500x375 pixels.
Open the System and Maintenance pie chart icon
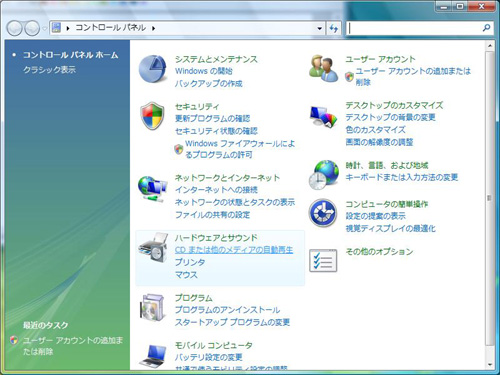click(x=153, y=69)
